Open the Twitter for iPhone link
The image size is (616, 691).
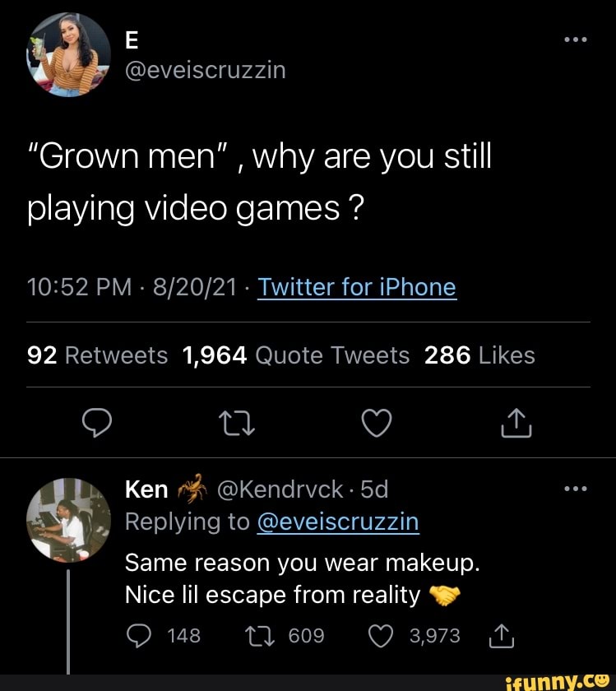356,287
